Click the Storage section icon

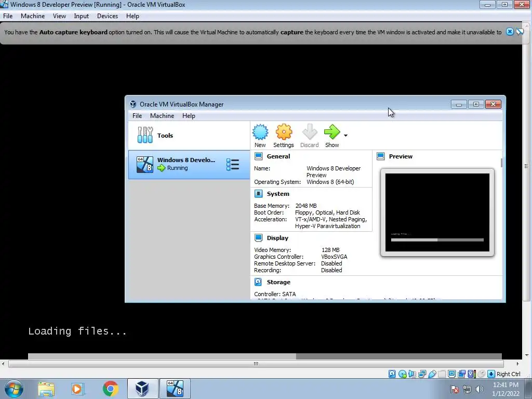pyautogui.click(x=259, y=282)
